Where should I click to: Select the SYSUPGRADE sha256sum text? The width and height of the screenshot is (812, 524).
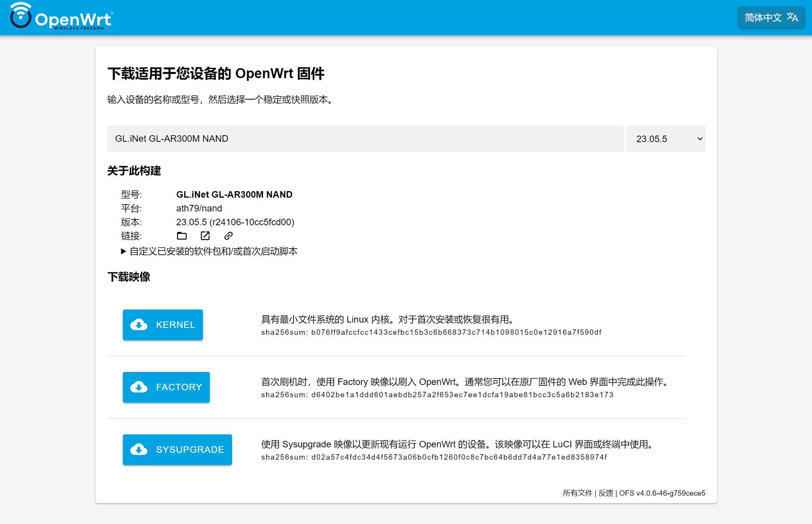(x=434, y=457)
